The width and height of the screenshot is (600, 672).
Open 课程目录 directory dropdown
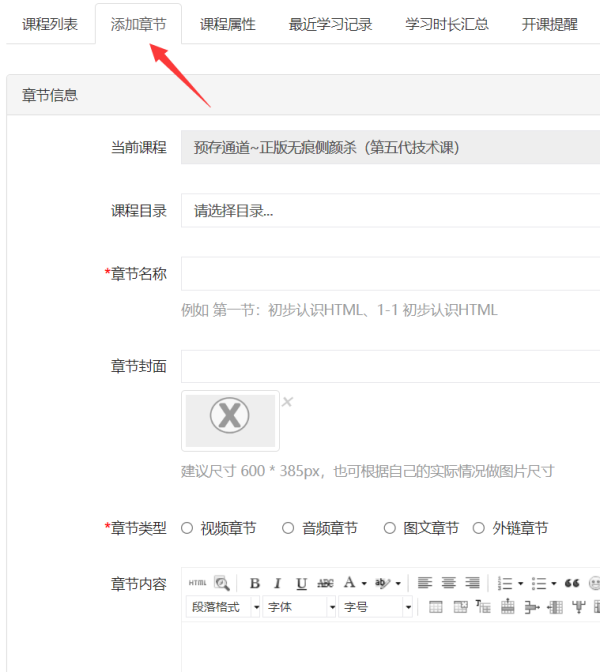tap(390, 210)
